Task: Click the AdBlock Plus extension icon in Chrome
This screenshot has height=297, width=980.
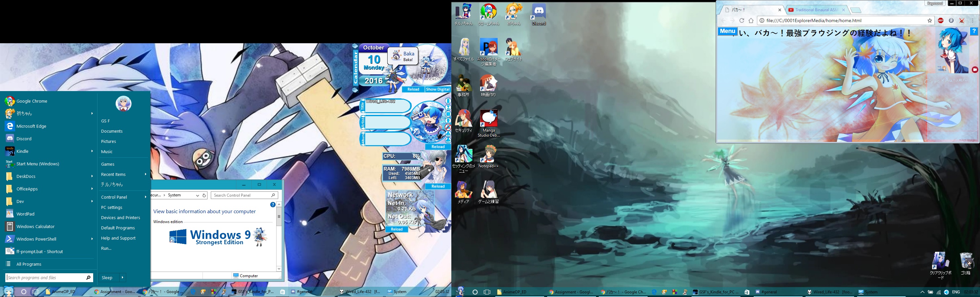Action: pyautogui.click(x=940, y=20)
